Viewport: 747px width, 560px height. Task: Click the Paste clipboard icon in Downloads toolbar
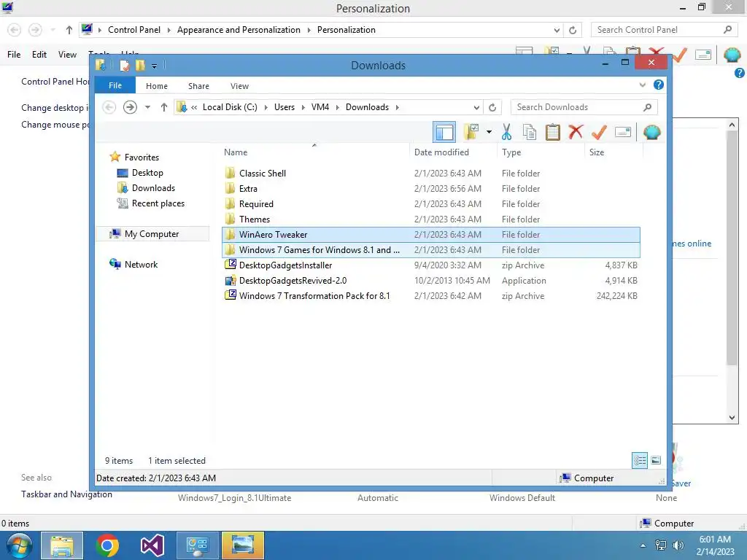coord(553,132)
